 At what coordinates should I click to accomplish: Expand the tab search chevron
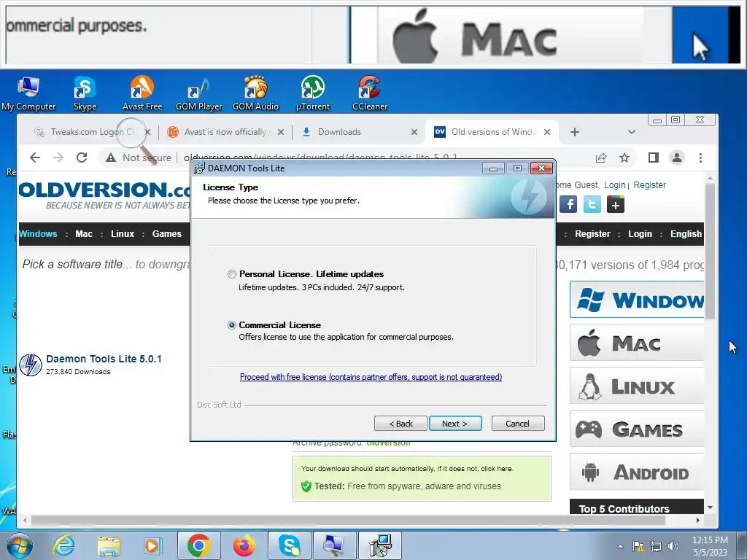point(632,132)
